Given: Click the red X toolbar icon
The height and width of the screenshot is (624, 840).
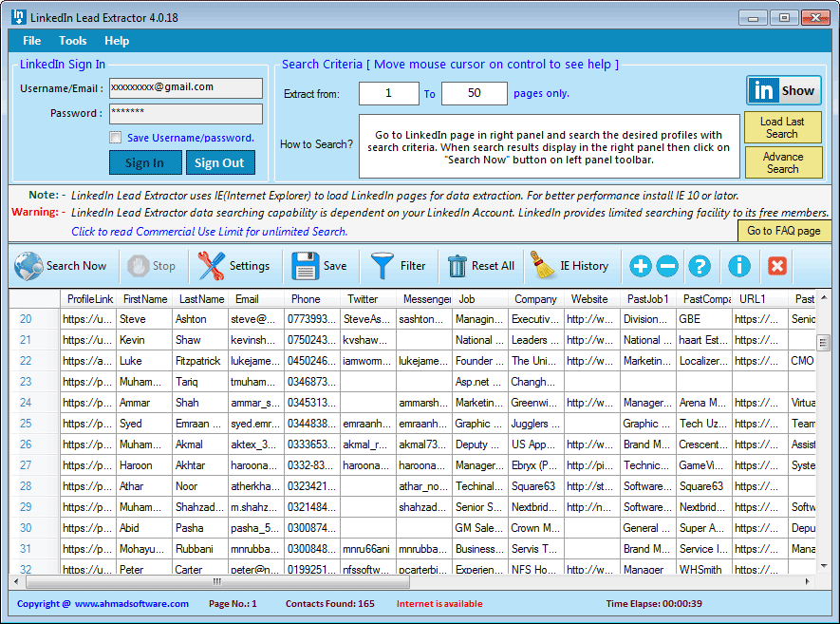Looking at the screenshot, I should tap(776, 267).
